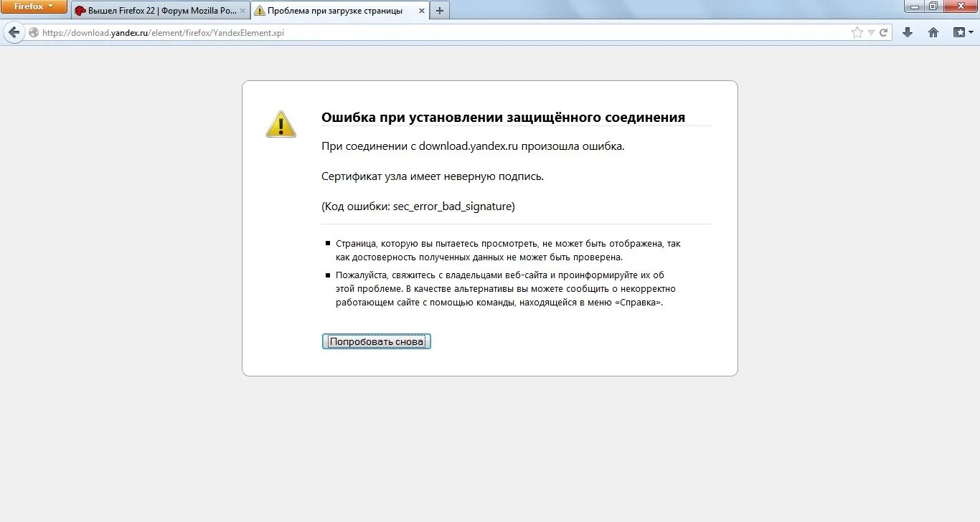Restore down the Firefox window
The image size is (980, 522).
[933, 6]
